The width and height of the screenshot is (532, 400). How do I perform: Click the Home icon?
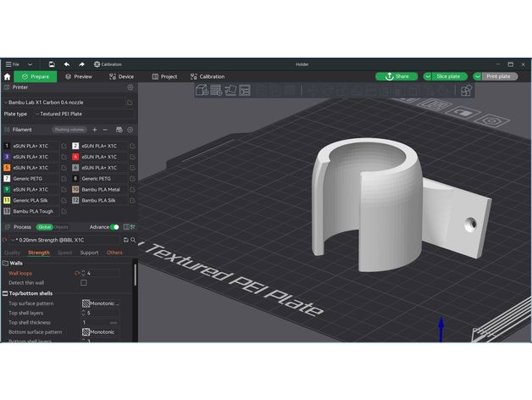click(x=7, y=76)
